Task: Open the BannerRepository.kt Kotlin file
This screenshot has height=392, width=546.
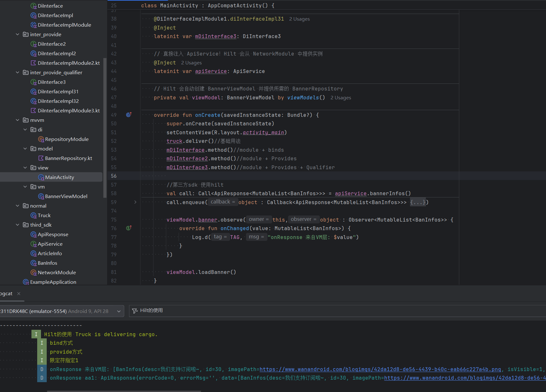Action: 68,158
